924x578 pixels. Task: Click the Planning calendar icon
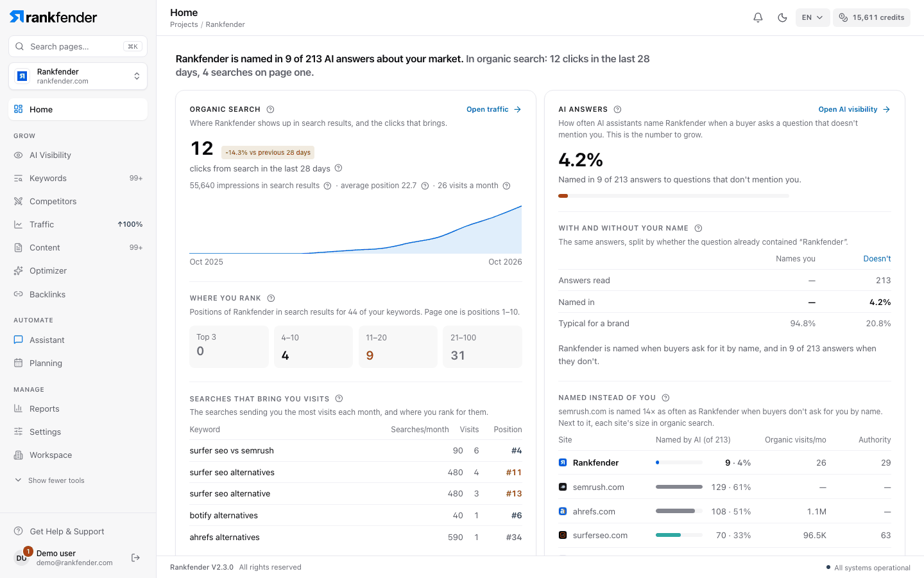click(x=18, y=363)
